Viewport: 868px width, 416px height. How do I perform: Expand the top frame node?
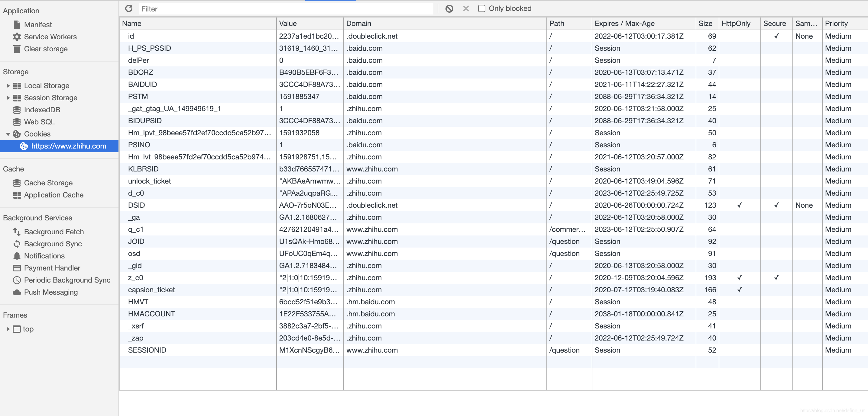(x=8, y=329)
